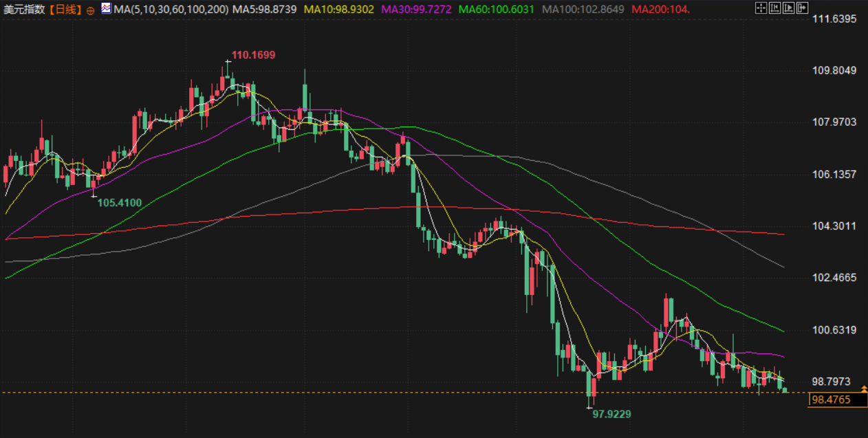This screenshot has height=438, width=868.
Task: Toggle the yellow MA10 legend label
Action: click(340, 9)
